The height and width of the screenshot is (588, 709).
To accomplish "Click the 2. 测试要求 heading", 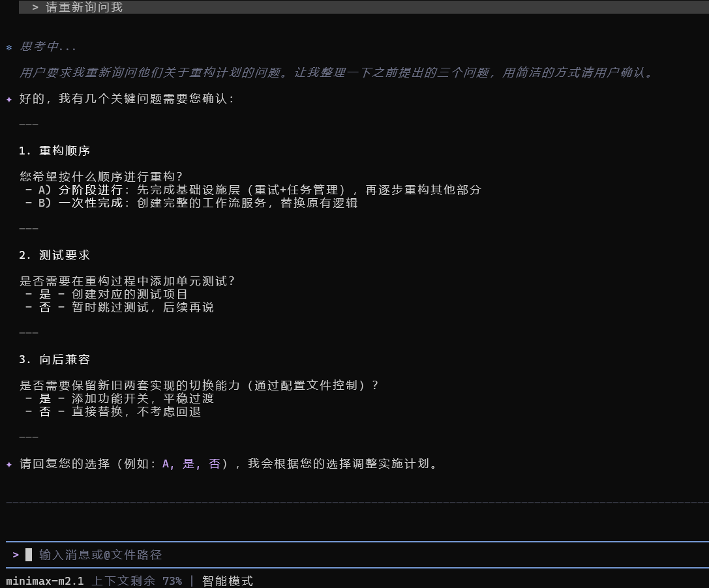I will (x=55, y=255).
